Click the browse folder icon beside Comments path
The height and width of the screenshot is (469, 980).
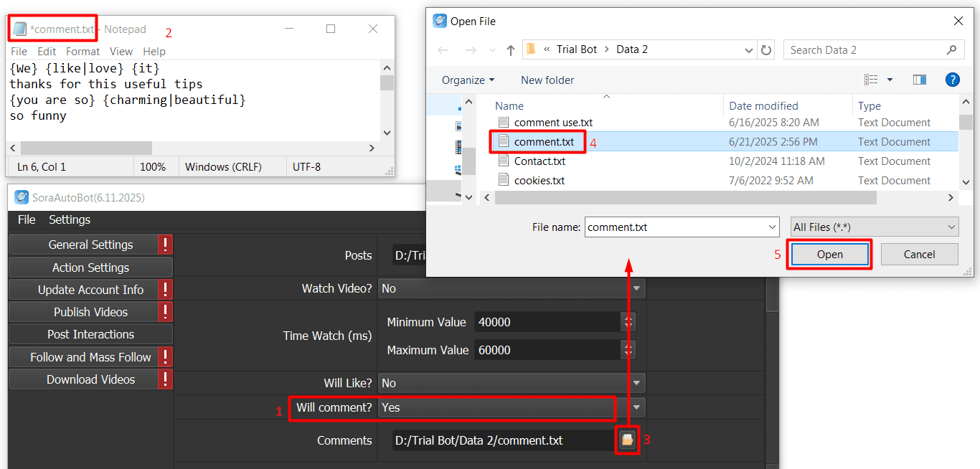(x=627, y=440)
